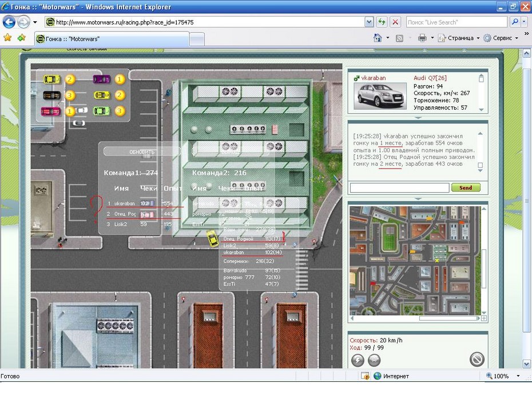Viewport: 532px width, 399px height.
Task: Refresh the page with the green arrows icon
Action: (382, 22)
